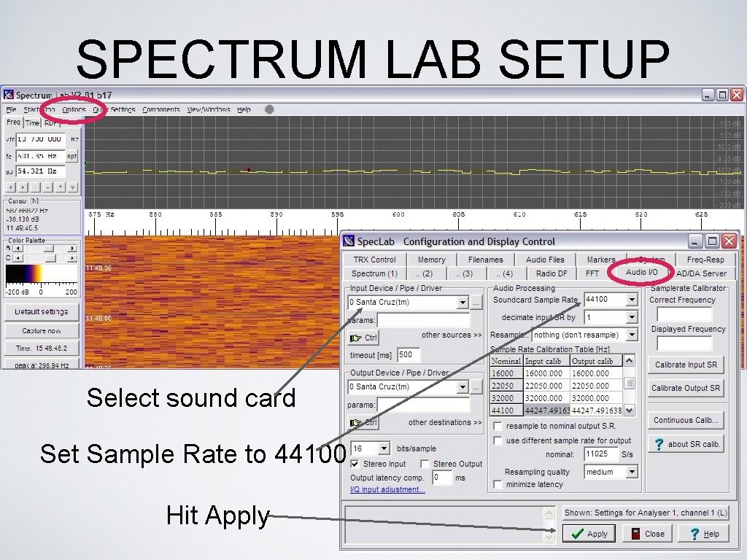Switch to the FFT tab

[x=592, y=273]
